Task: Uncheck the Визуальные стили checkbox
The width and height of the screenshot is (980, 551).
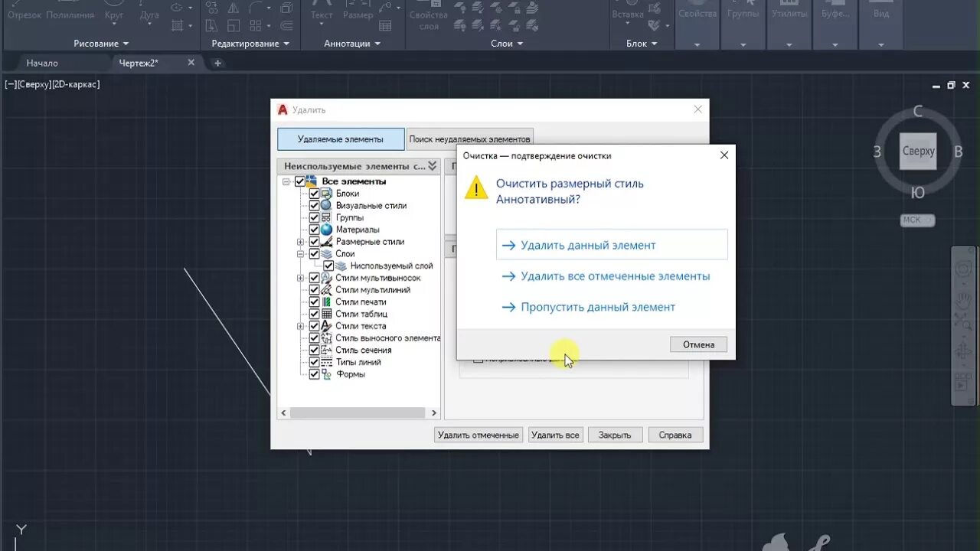Action: pyautogui.click(x=314, y=206)
